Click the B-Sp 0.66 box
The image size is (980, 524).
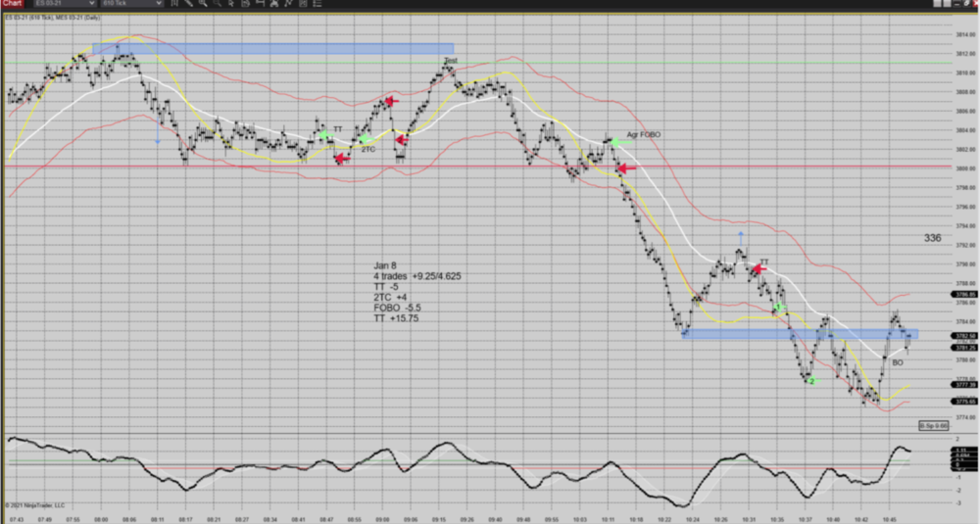[934, 425]
